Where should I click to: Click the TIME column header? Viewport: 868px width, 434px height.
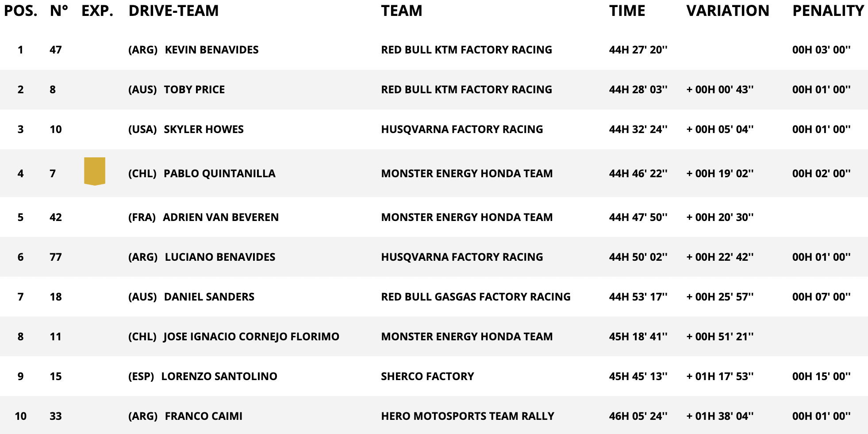(627, 11)
